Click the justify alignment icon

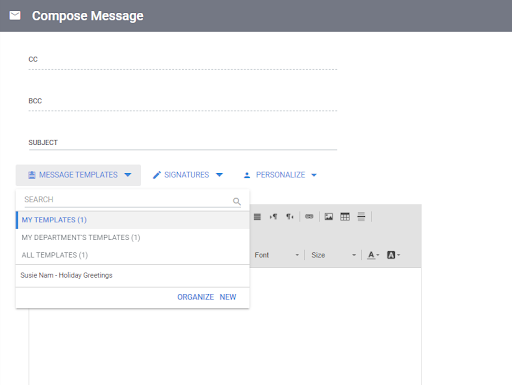click(257, 217)
